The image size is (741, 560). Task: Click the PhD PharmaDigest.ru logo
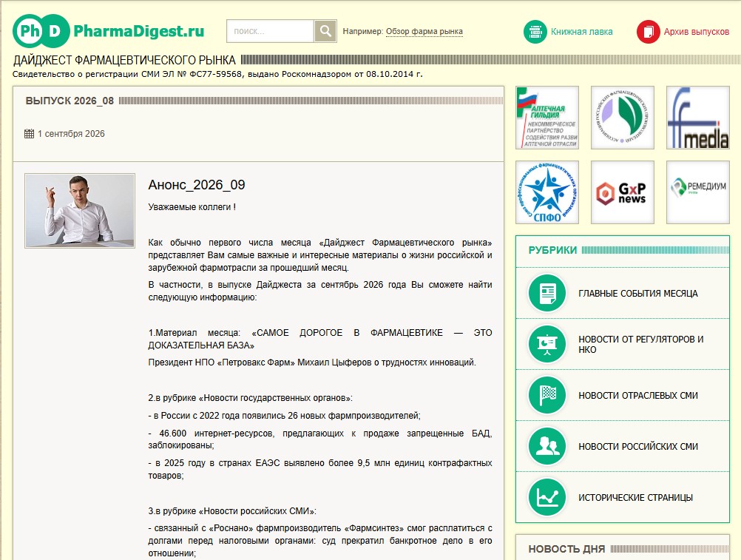pyautogui.click(x=108, y=31)
